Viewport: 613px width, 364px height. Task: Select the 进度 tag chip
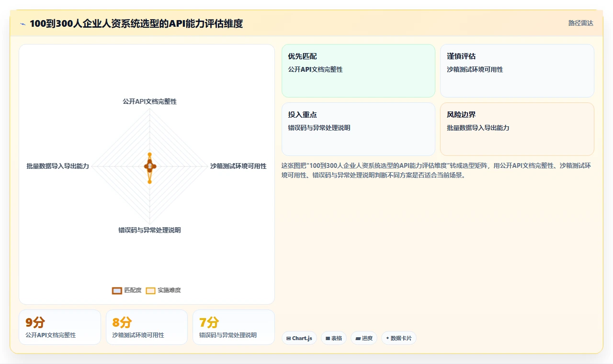364,338
